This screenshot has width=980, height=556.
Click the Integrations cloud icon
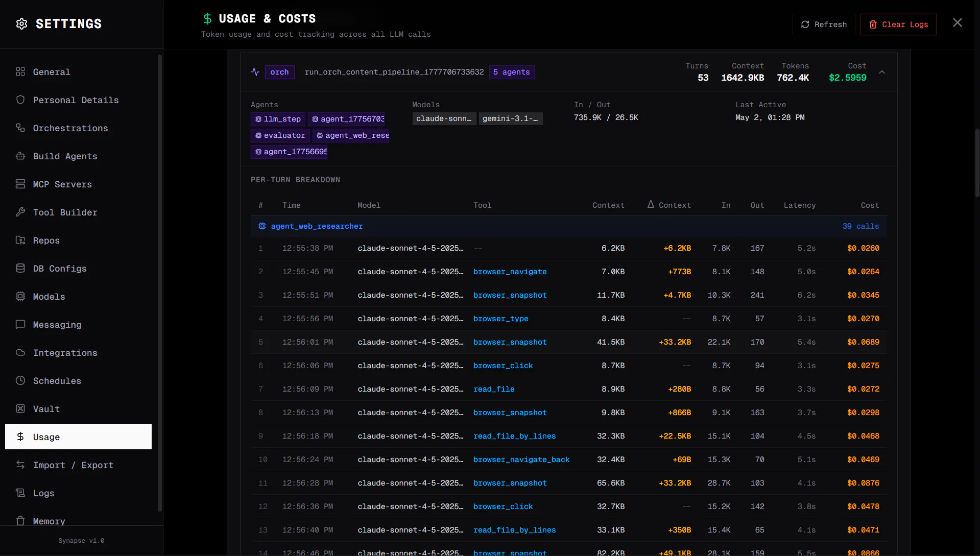click(x=20, y=352)
